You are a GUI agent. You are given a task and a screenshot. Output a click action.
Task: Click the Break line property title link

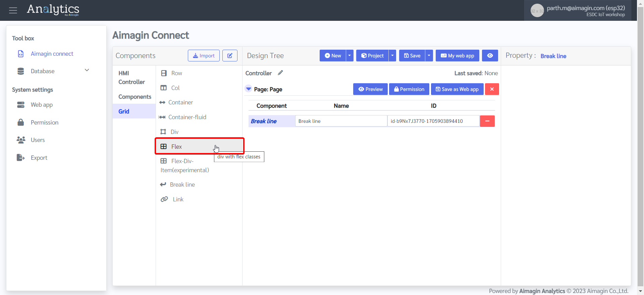pos(553,56)
